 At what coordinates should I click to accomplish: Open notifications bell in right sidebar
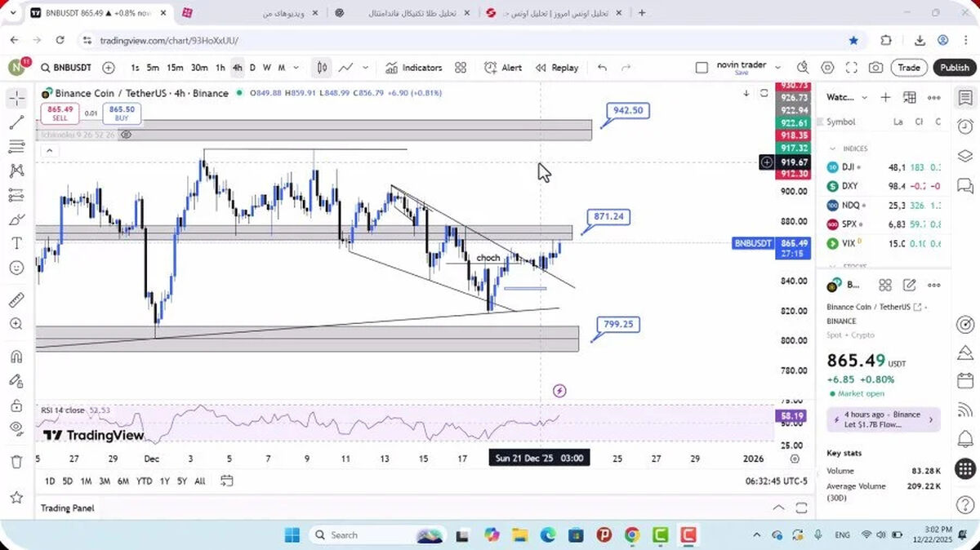pos(964,440)
